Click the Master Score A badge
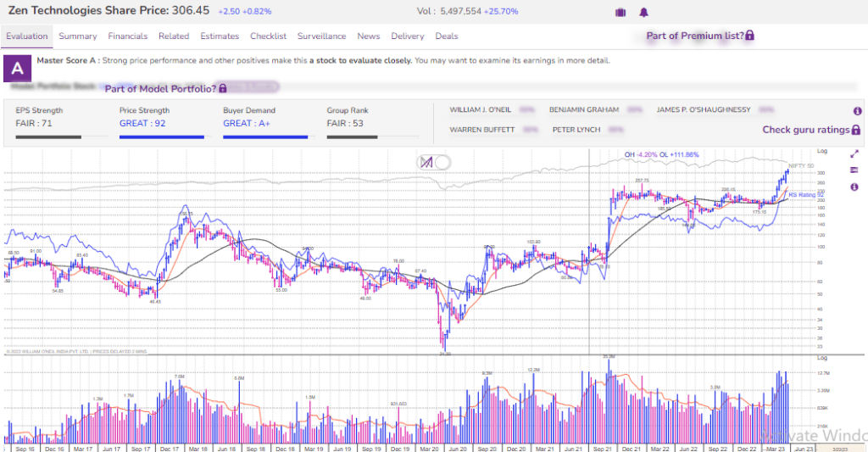 tap(17, 68)
